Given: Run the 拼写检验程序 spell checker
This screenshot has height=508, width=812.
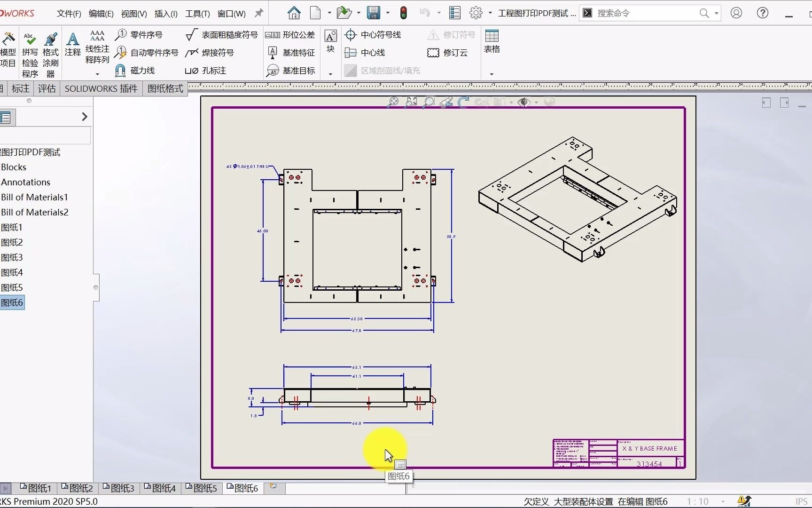Looking at the screenshot, I should point(29,48).
